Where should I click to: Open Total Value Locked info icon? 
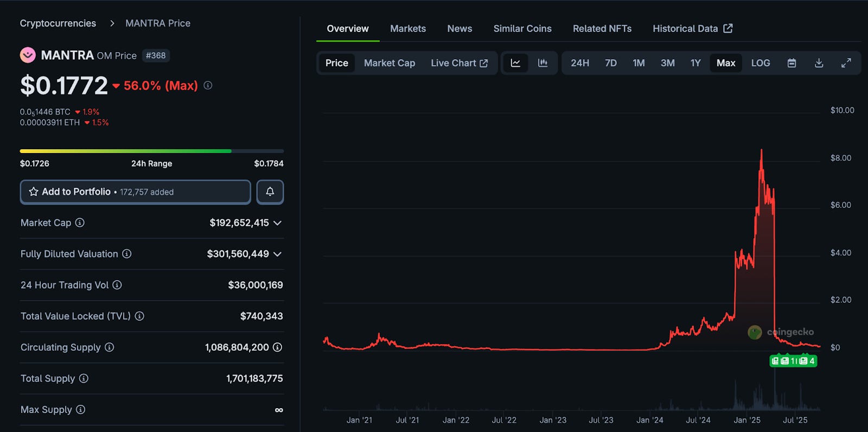tap(139, 316)
